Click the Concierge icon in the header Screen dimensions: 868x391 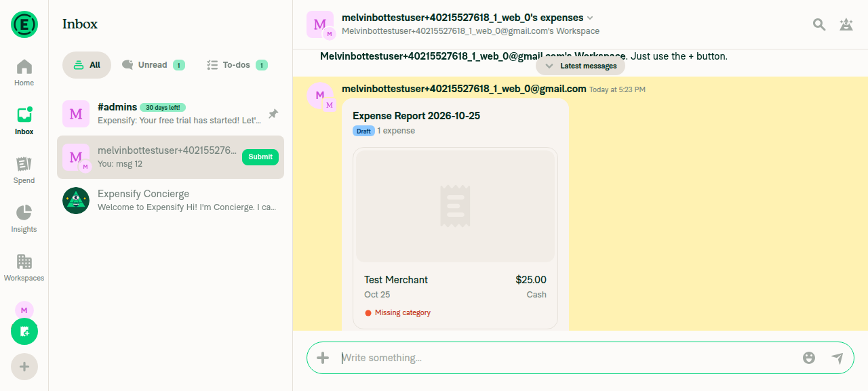point(846,24)
